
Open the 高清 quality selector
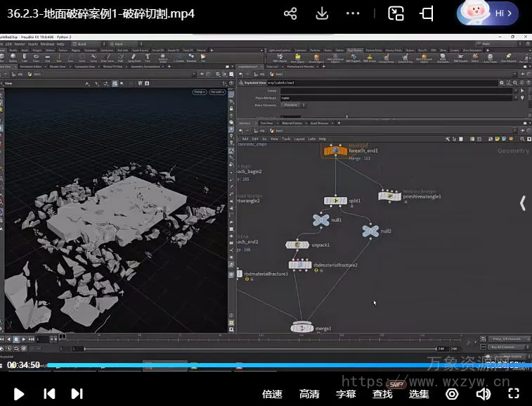(x=309, y=394)
